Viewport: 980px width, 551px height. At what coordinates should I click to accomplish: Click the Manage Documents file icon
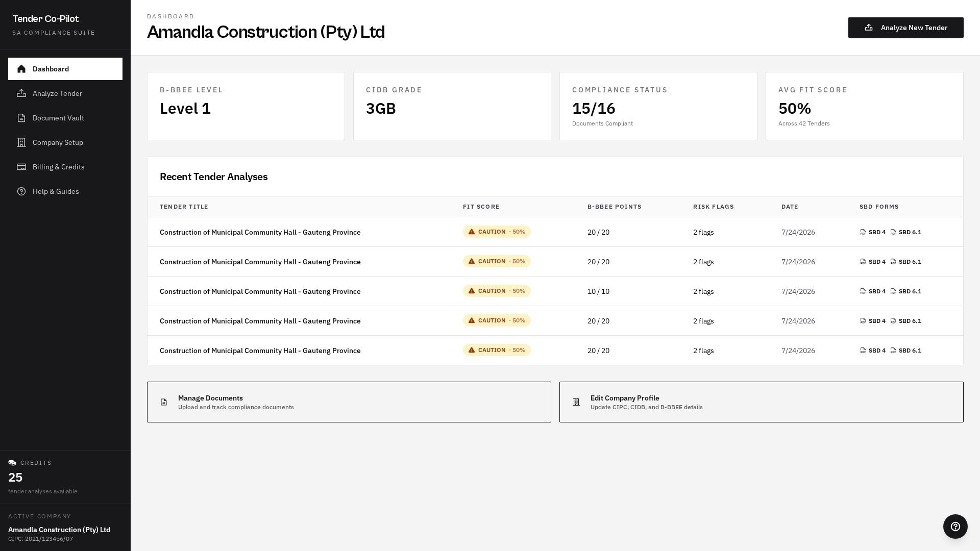pyautogui.click(x=164, y=402)
